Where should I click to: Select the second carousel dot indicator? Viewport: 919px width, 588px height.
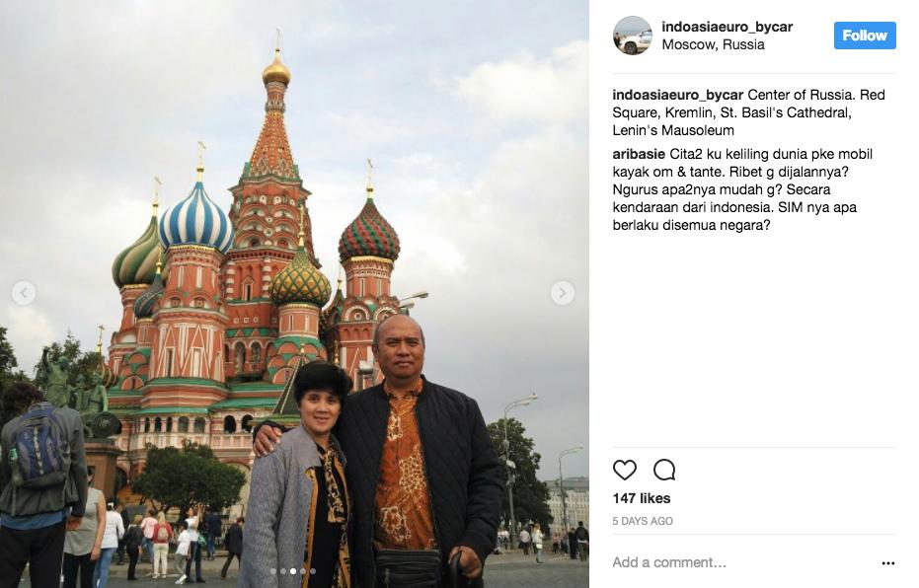pyautogui.click(x=283, y=571)
